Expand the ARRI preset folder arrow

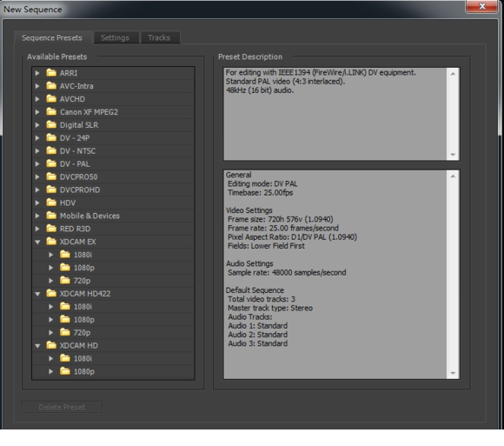point(37,73)
